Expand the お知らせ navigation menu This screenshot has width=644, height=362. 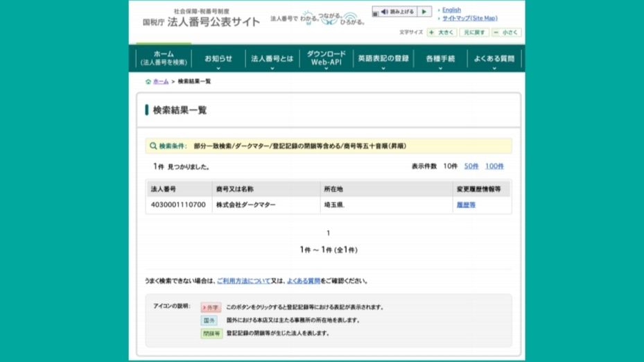click(218, 59)
